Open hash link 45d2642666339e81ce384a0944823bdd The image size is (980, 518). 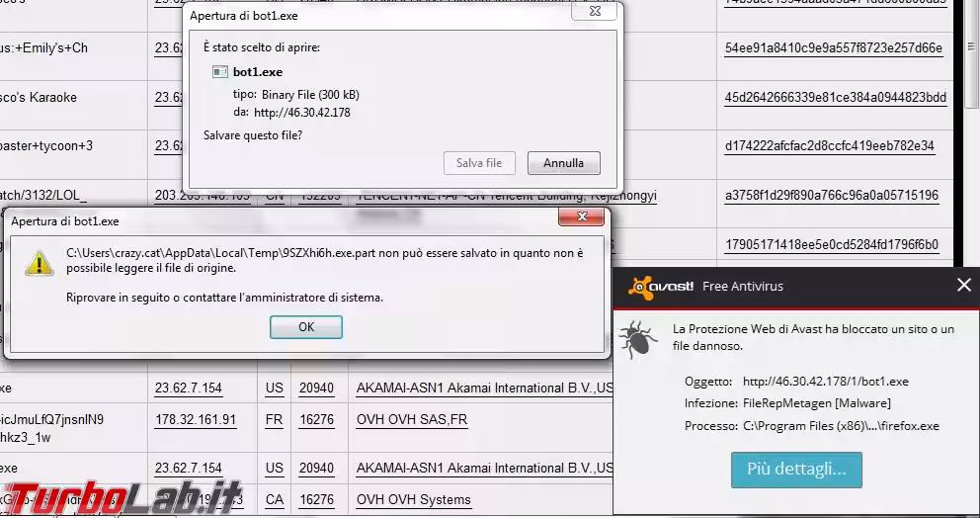pyautogui.click(x=835, y=98)
